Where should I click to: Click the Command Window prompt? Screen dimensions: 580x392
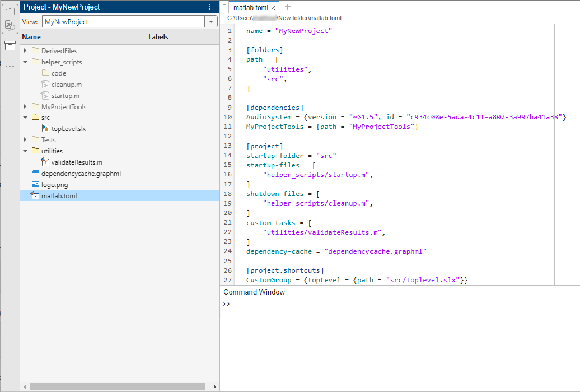(x=226, y=304)
